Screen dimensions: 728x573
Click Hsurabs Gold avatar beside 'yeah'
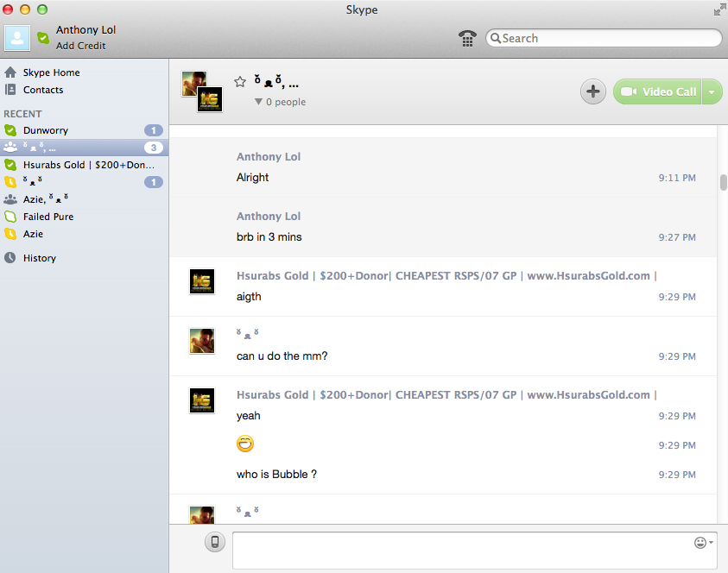tap(202, 400)
